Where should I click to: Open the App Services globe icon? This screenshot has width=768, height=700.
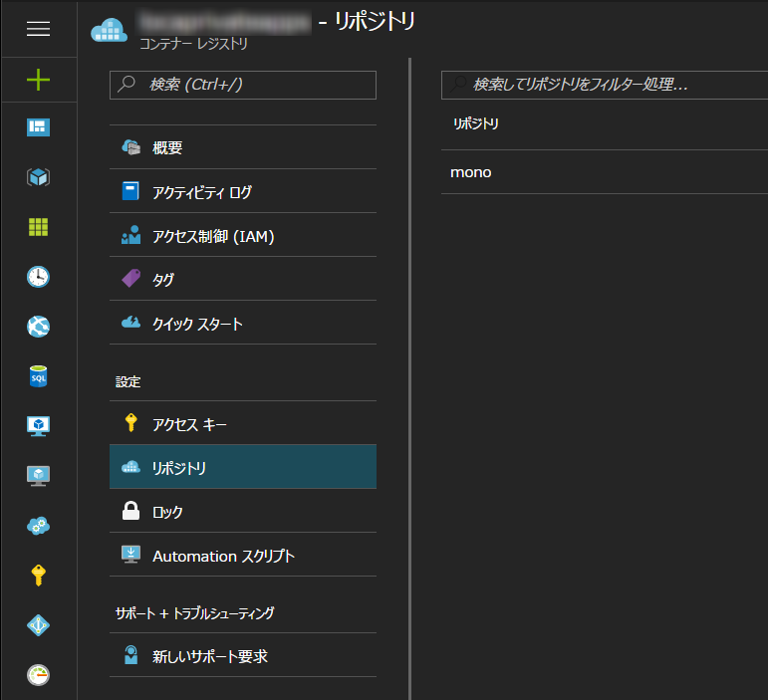38,327
